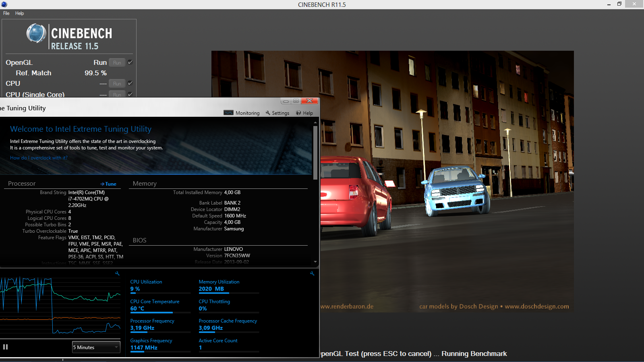Select the CPU Core Temperature monitor

[x=160, y=305]
